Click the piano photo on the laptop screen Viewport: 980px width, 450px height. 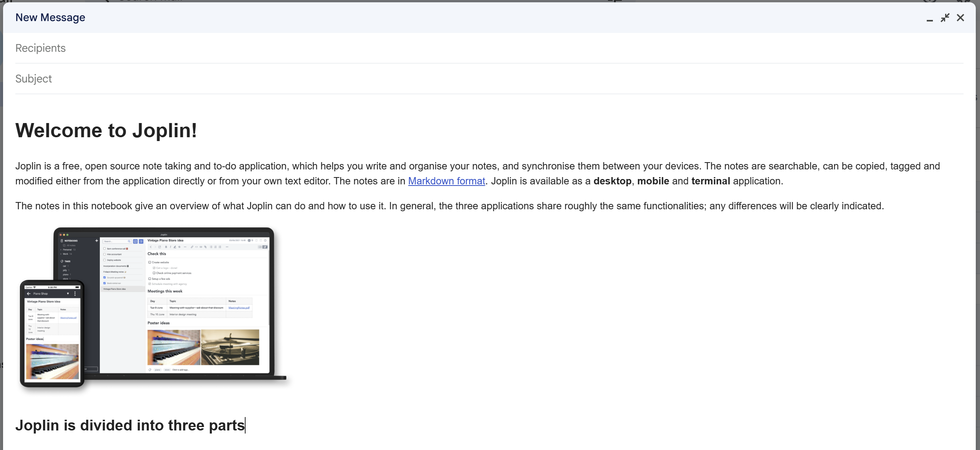(174, 347)
